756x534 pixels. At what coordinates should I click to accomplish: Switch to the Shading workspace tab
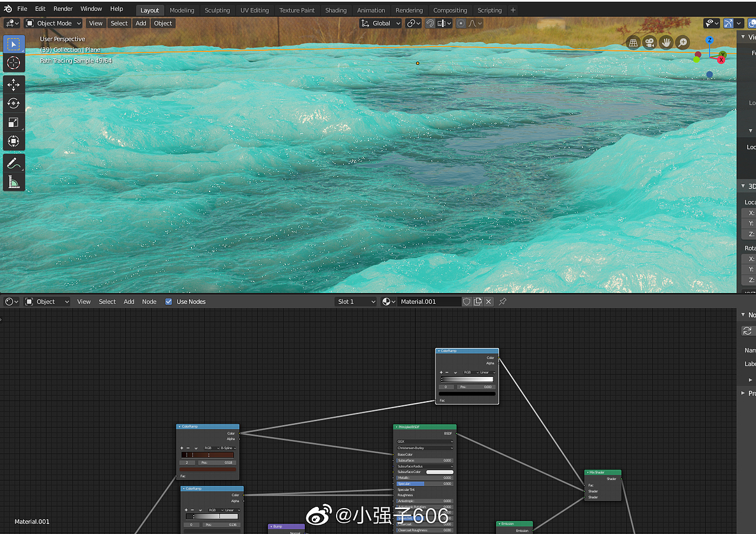click(x=336, y=10)
